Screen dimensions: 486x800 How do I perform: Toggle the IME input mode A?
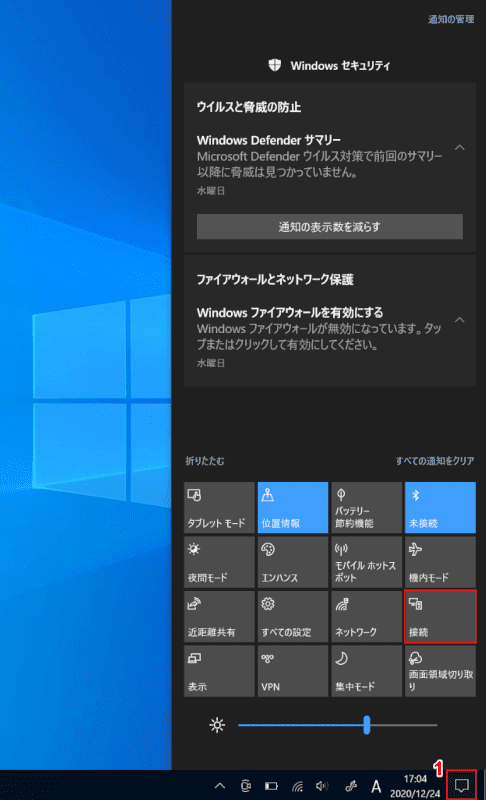click(376, 786)
